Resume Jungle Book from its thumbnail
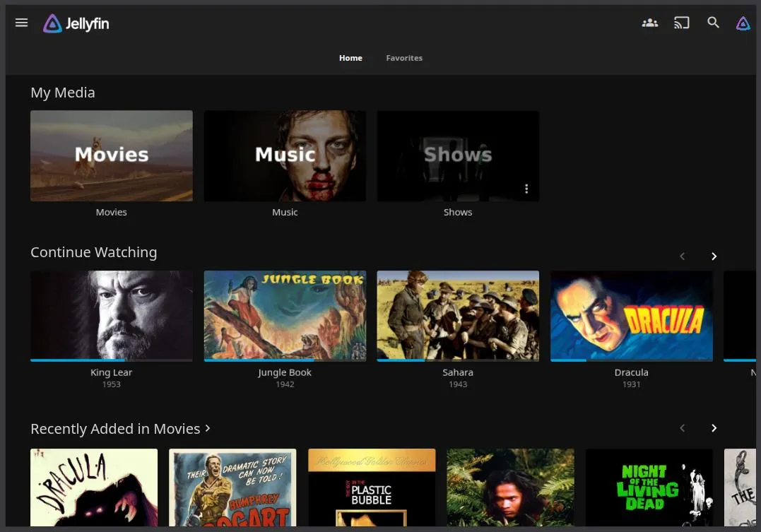 click(285, 316)
